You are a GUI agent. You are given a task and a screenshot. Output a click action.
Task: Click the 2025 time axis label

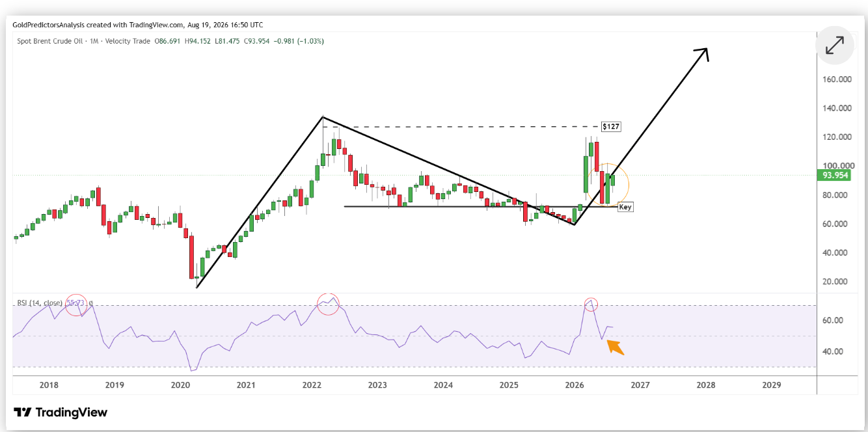[x=509, y=385]
